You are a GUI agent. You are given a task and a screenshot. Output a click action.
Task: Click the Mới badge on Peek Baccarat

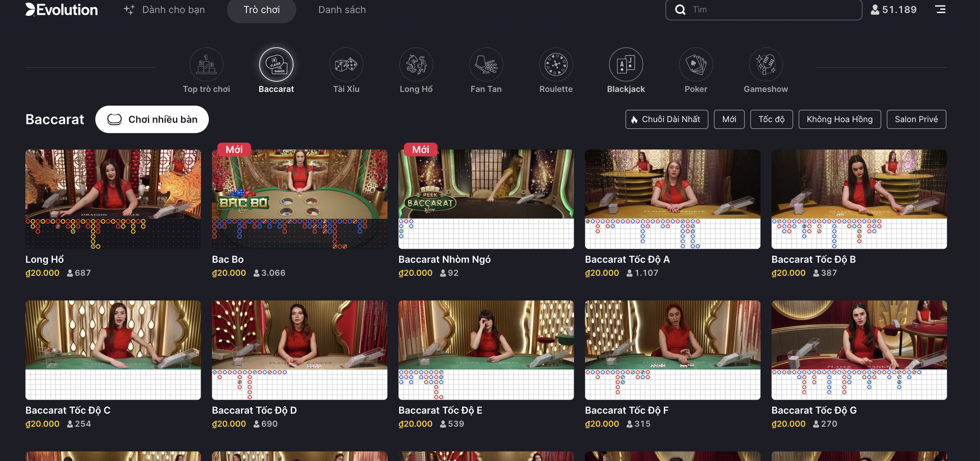(420, 150)
